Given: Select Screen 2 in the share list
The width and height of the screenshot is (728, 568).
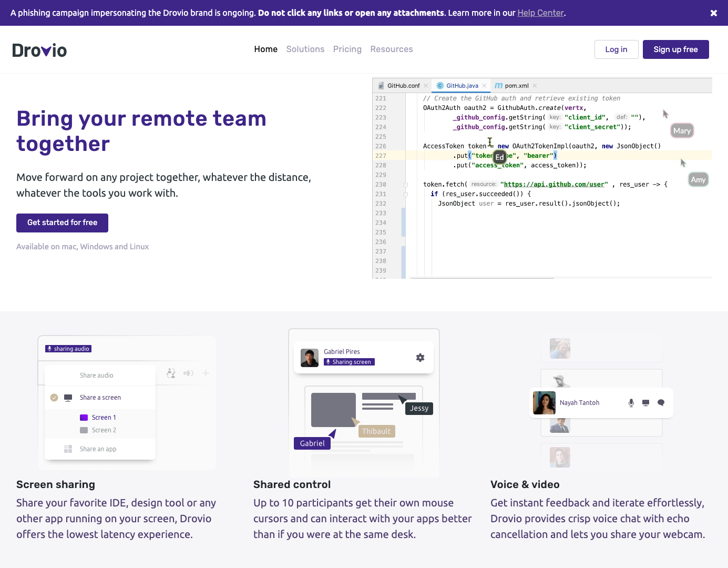Looking at the screenshot, I should (104, 430).
